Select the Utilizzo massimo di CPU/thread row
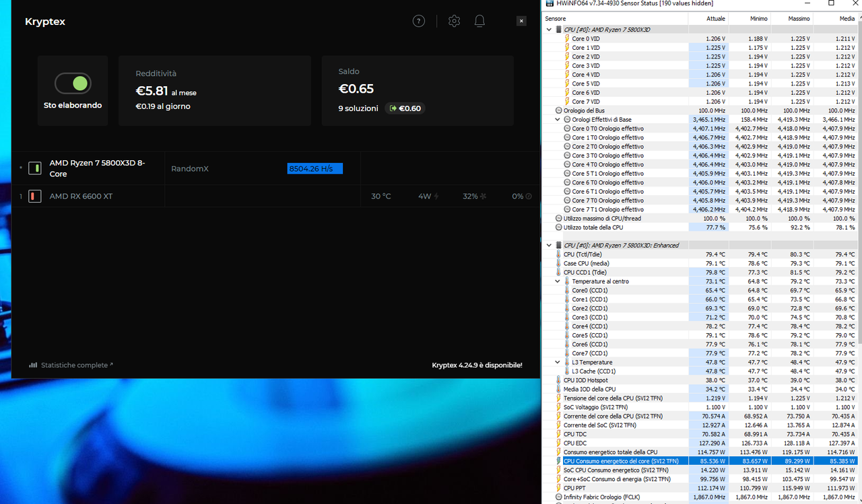This screenshot has width=862, height=504. pos(700,218)
